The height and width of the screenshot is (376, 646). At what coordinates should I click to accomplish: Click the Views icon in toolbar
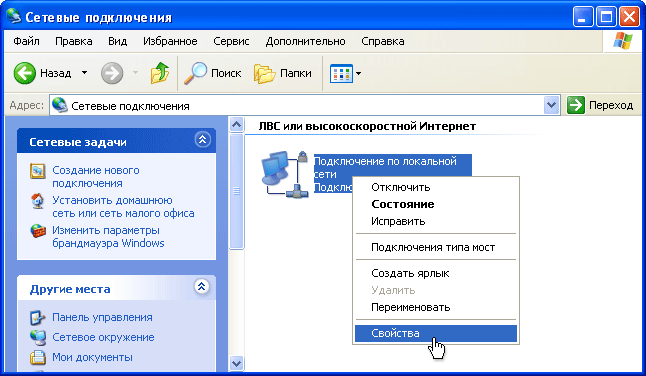click(341, 73)
